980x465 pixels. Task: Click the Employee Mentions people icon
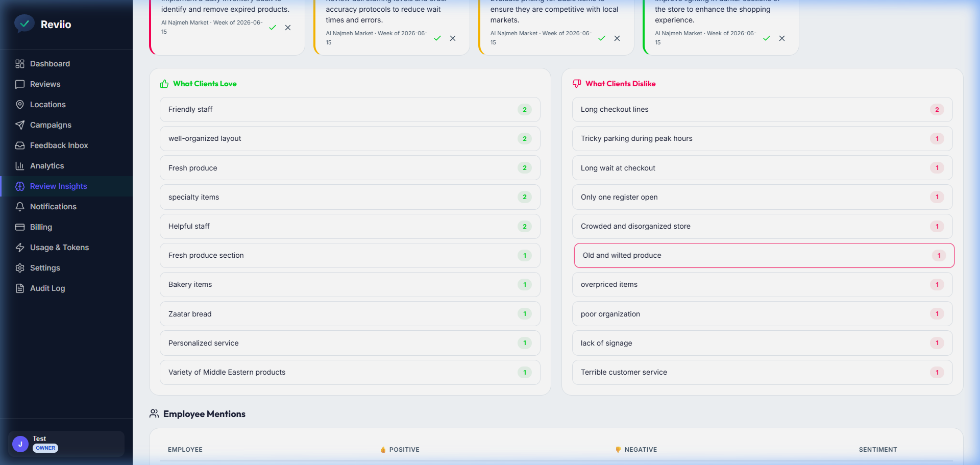tap(154, 413)
